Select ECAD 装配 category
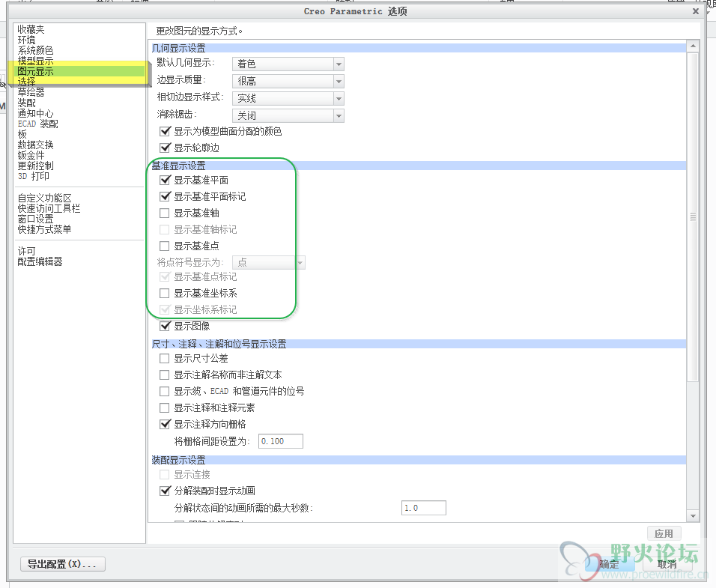This screenshot has width=716, height=588. tap(38, 124)
